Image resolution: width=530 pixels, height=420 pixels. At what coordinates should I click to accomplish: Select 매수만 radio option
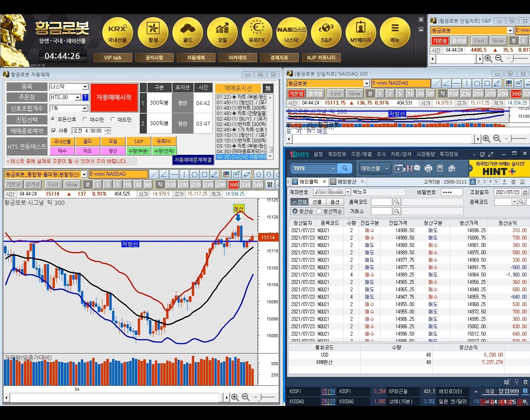click(x=85, y=119)
